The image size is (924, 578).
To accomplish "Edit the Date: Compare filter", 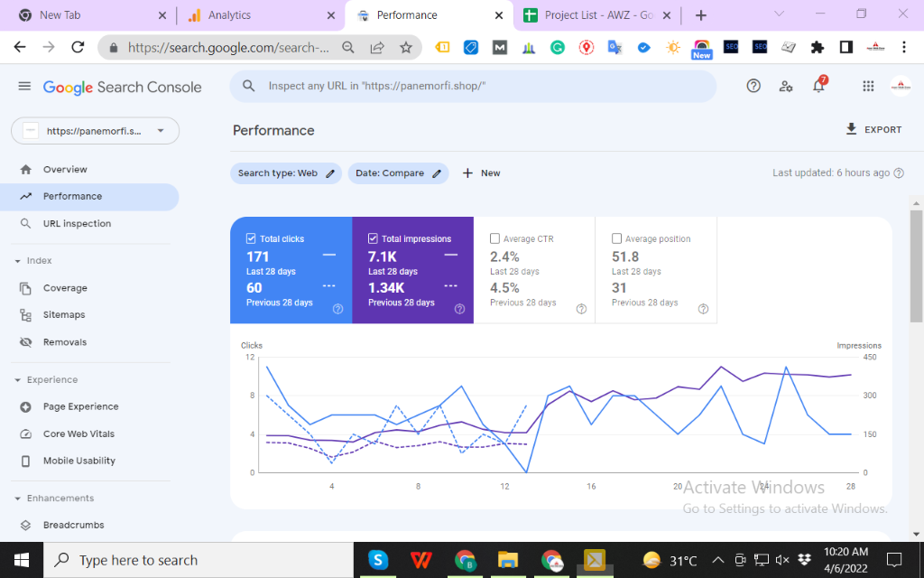I will click(x=398, y=173).
